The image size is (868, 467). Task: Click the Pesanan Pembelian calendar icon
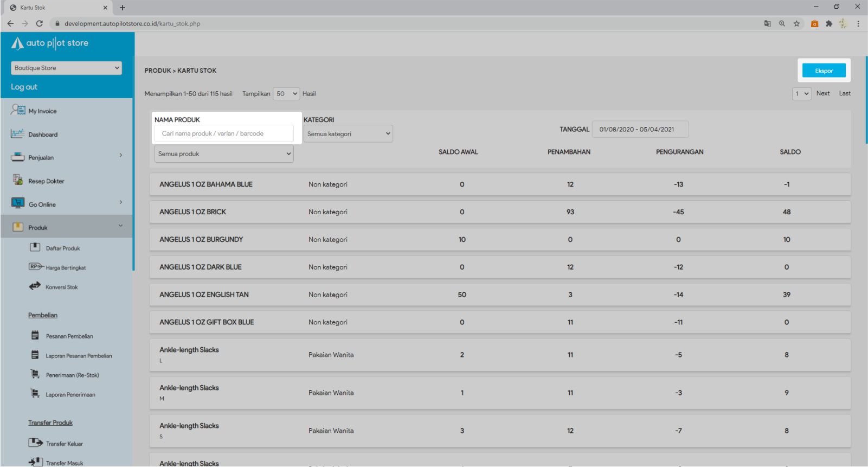[x=35, y=336]
